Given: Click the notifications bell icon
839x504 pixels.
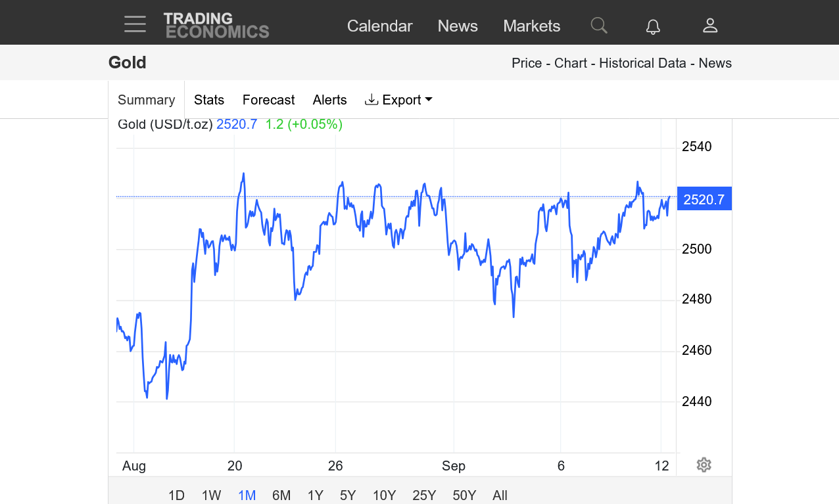Looking at the screenshot, I should tap(652, 26).
